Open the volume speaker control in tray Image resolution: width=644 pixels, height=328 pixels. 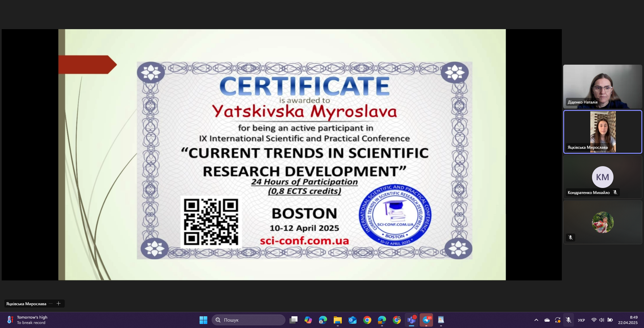point(602,320)
